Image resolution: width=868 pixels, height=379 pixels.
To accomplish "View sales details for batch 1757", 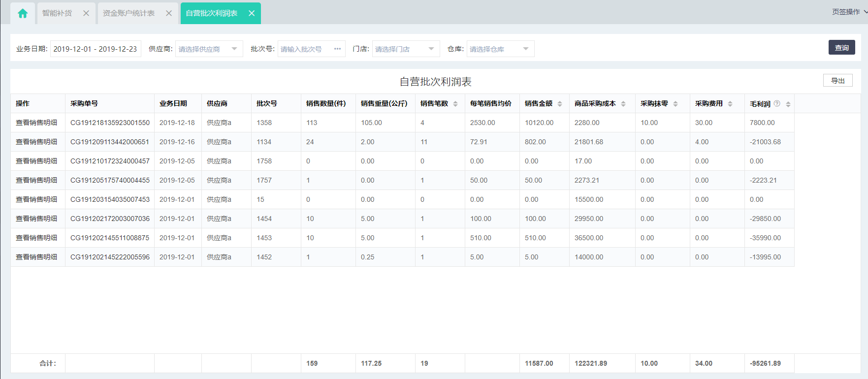I will [x=36, y=180].
